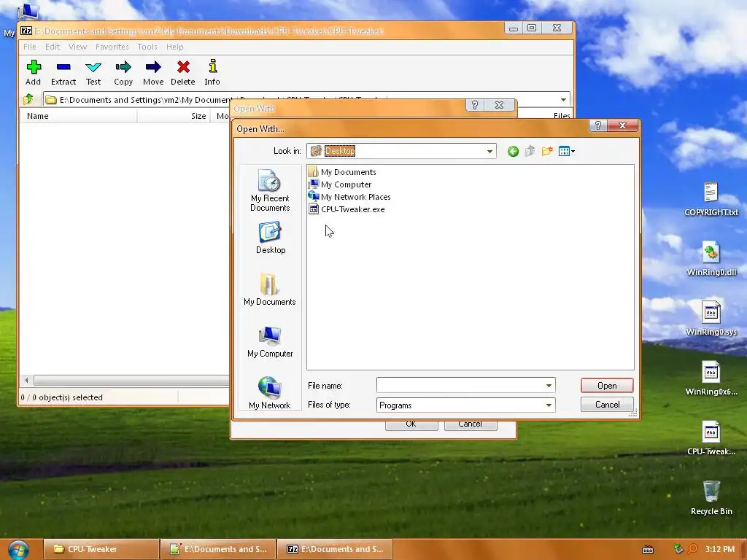The image size is (747, 560).
Task: Select My Computer in places bar
Action: (x=270, y=341)
